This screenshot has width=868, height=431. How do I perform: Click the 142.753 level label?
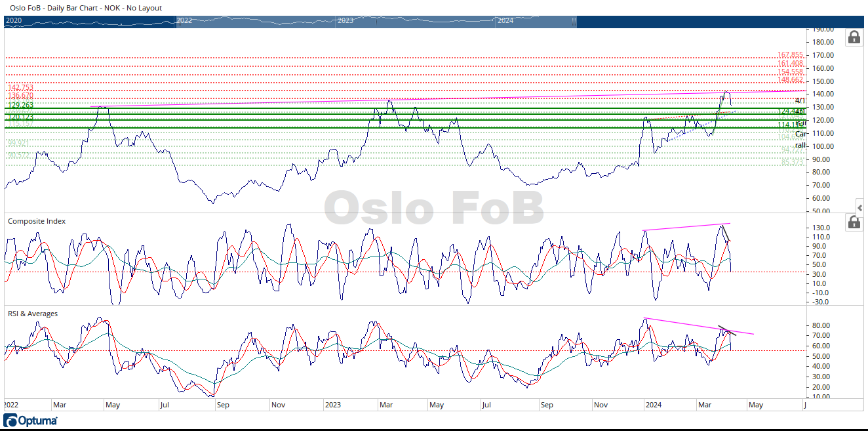(20, 88)
